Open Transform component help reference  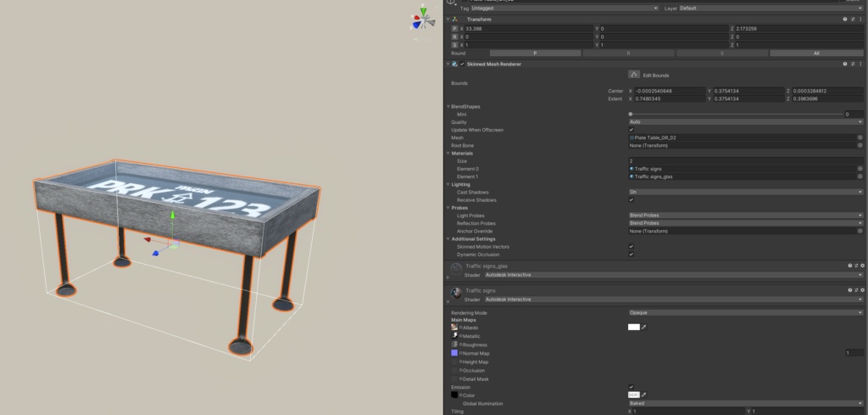[845, 20]
